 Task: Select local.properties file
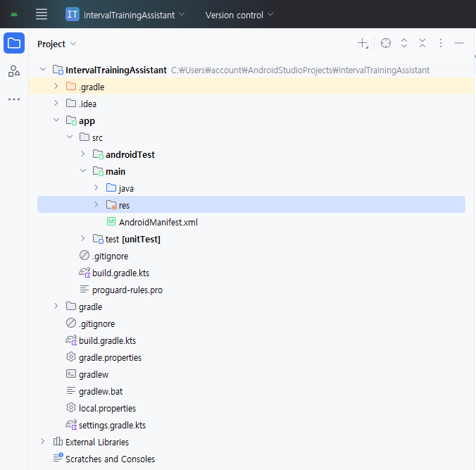point(107,409)
